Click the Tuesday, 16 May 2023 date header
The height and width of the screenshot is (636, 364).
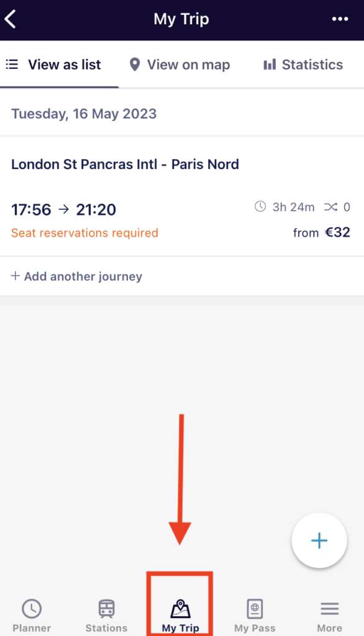point(84,114)
